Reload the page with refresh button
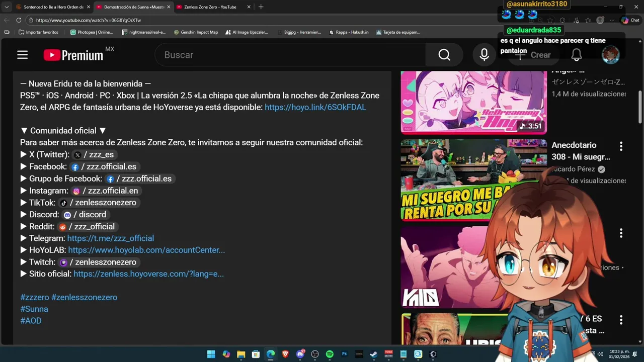Screen dimensions: 644x362 point(19,20)
